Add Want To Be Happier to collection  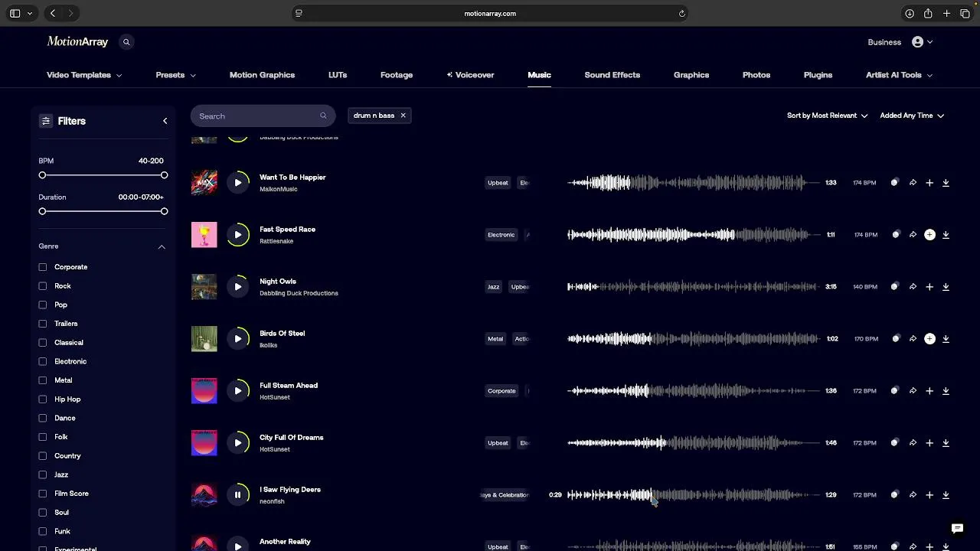929,183
